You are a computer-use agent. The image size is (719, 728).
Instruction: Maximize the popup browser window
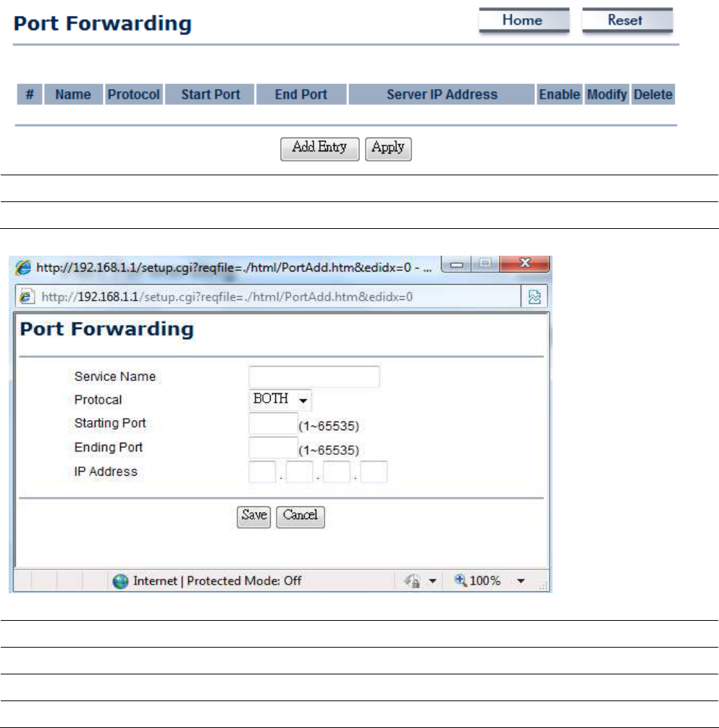click(485, 264)
